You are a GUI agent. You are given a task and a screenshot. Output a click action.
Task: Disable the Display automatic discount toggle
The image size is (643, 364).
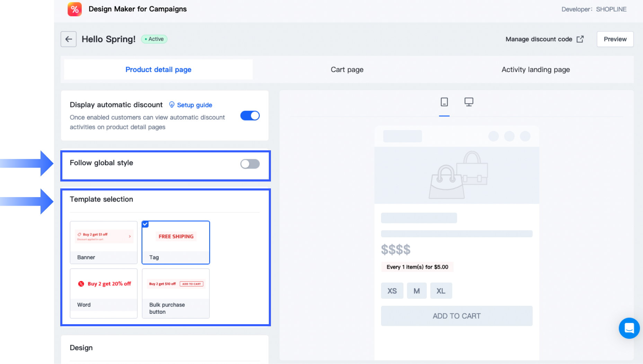pyautogui.click(x=250, y=116)
